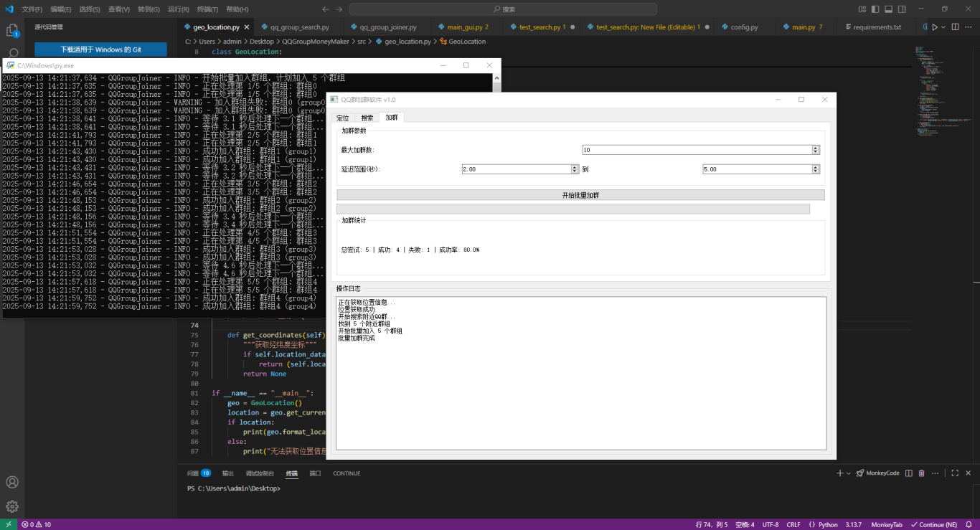Expand the new terminal launch profile dropdown
980x530 pixels.
(x=849, y=473)
